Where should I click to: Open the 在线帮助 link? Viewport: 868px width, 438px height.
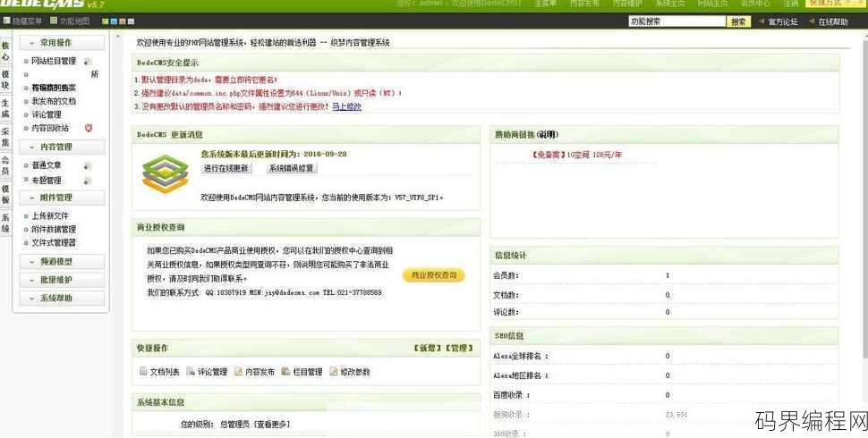pyautogui.click(x=832, y=21)
